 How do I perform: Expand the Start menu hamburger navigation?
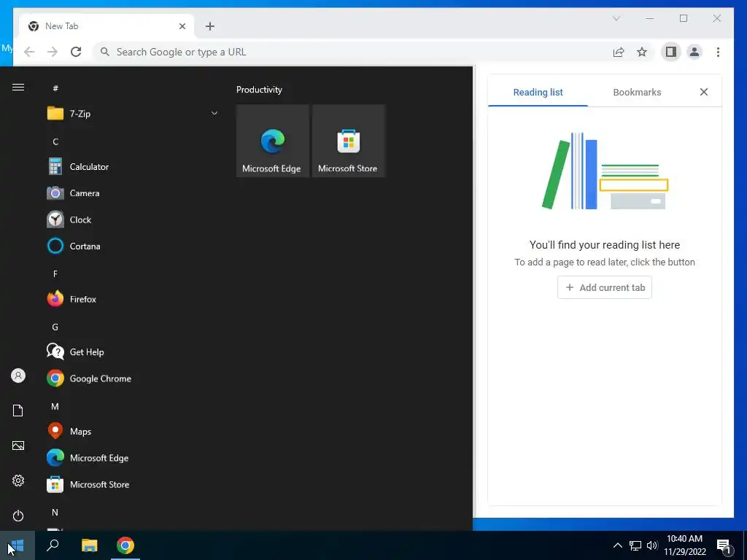18,87
